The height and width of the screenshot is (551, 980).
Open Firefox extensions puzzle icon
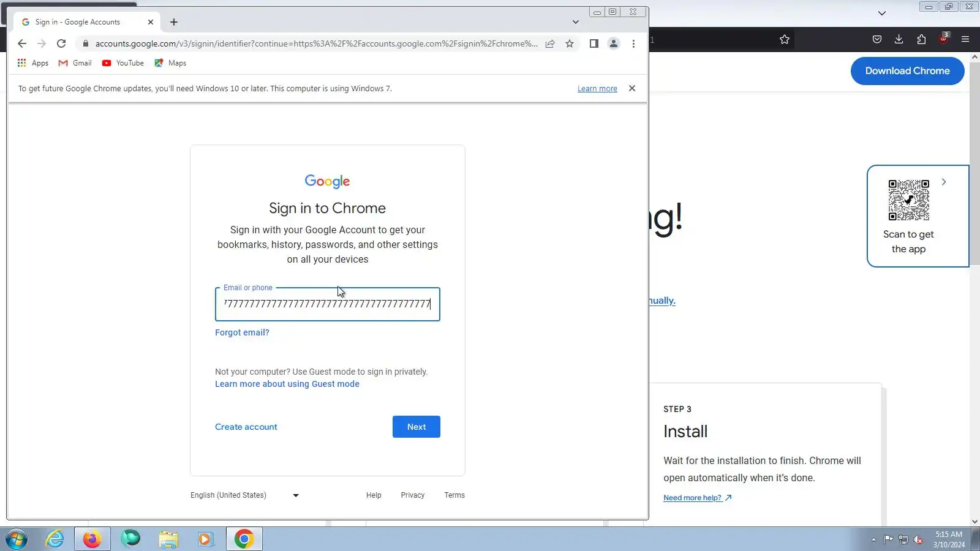click(921, 39)
